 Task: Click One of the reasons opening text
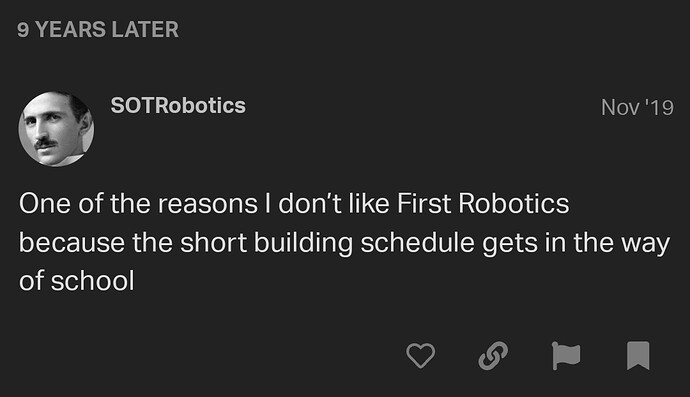coord(138,203)
